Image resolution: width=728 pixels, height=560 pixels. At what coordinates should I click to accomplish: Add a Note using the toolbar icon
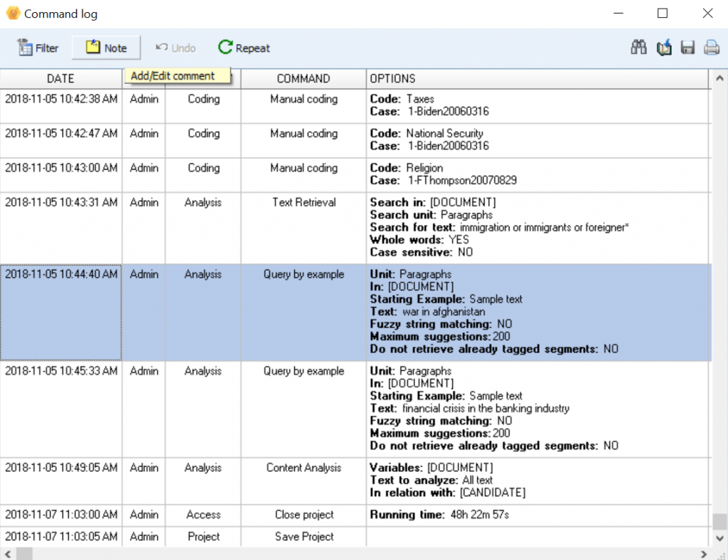pyautogui.click(x=105, y=48)
